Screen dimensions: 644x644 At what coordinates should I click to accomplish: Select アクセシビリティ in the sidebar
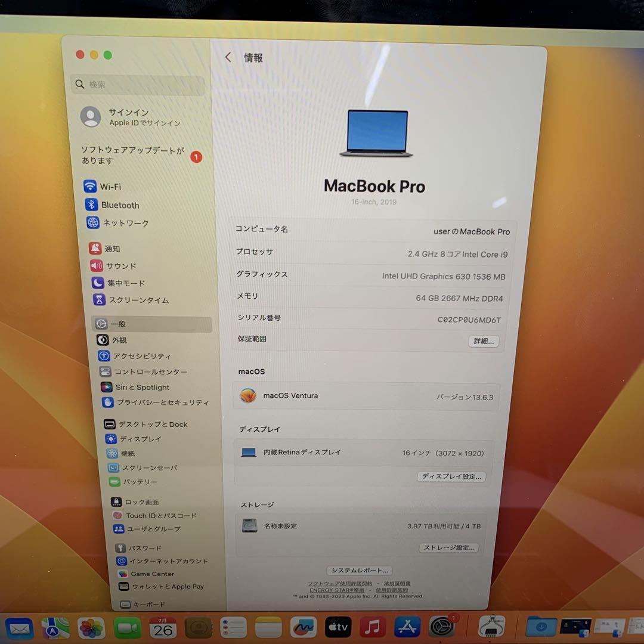click(x=135, y=355)
